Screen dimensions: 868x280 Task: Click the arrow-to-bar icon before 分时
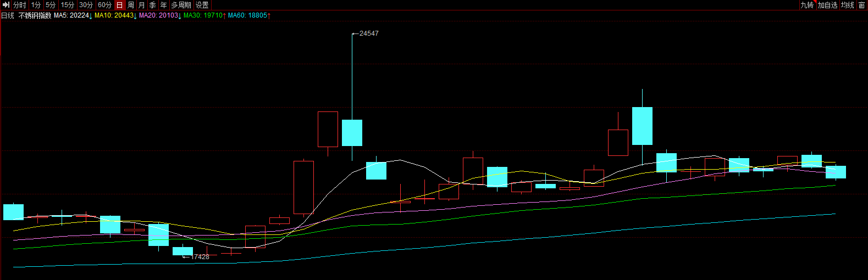tap(6, 5)
